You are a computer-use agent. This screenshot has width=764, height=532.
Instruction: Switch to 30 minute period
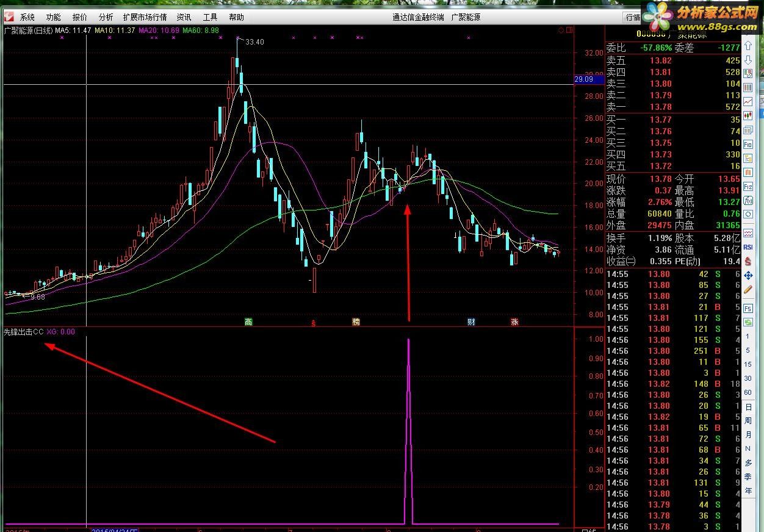(x=748, y=378)
